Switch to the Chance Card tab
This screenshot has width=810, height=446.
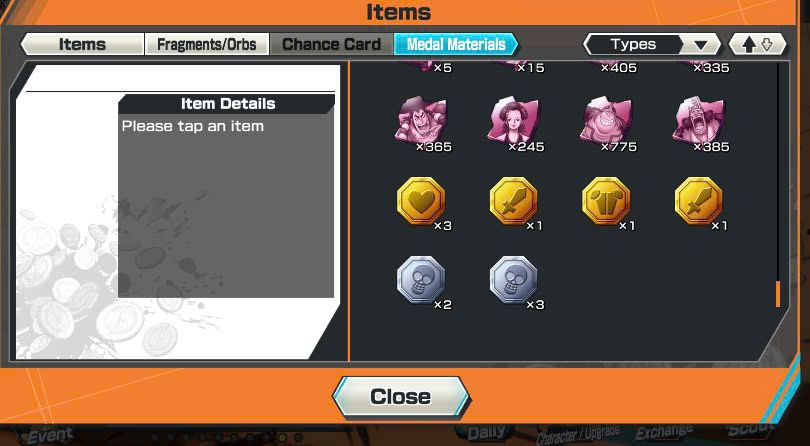tap(331, 44)
